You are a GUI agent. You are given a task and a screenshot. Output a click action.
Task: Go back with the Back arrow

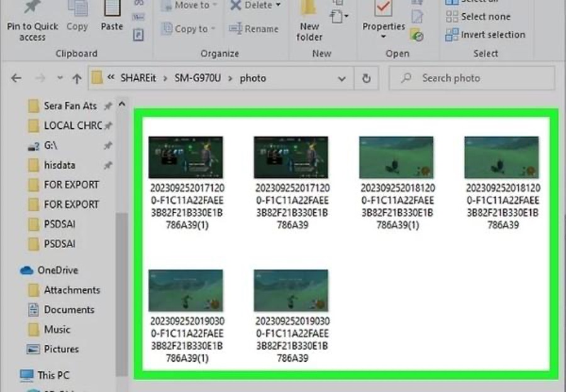tap(16, 78)
